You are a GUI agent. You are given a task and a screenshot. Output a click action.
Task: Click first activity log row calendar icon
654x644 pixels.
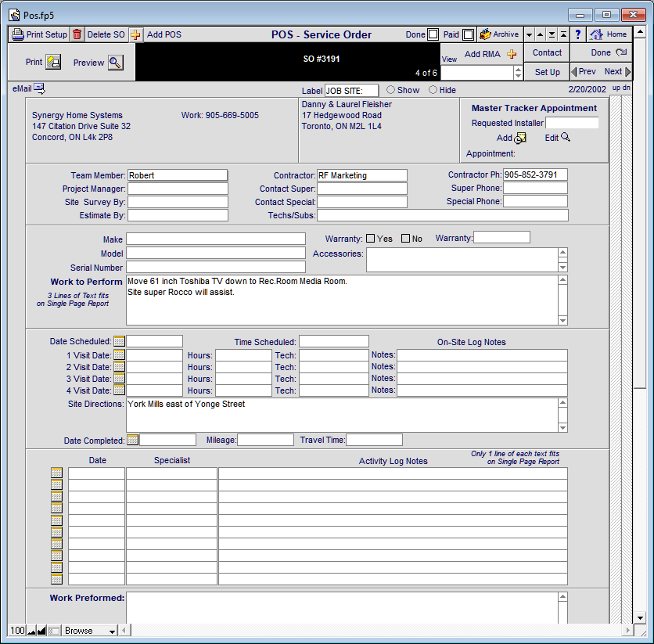[x=57, y=473]
